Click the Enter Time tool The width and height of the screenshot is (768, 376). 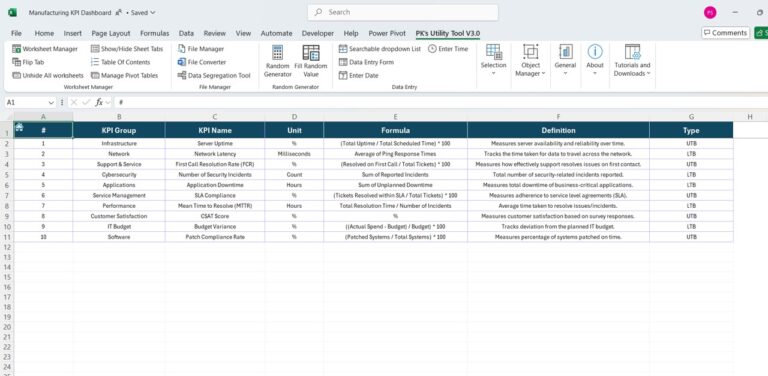pos(448,49)
